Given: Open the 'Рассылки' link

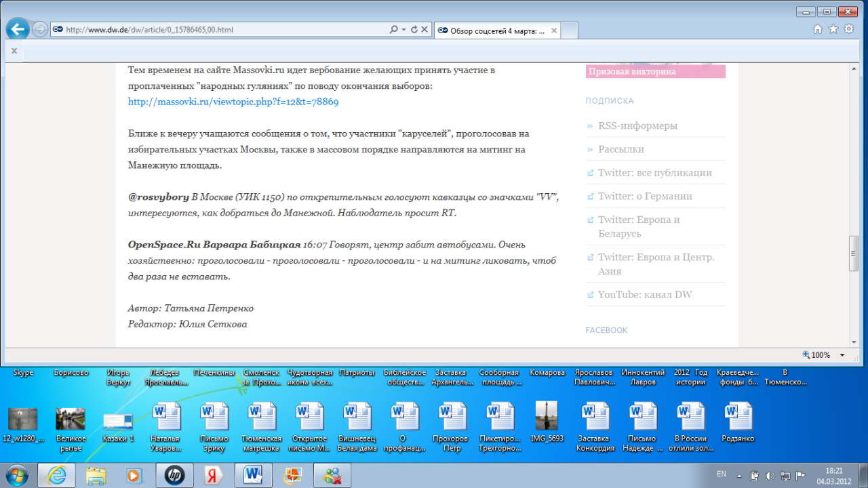Looking at the screenshot, I should [621, 149].
